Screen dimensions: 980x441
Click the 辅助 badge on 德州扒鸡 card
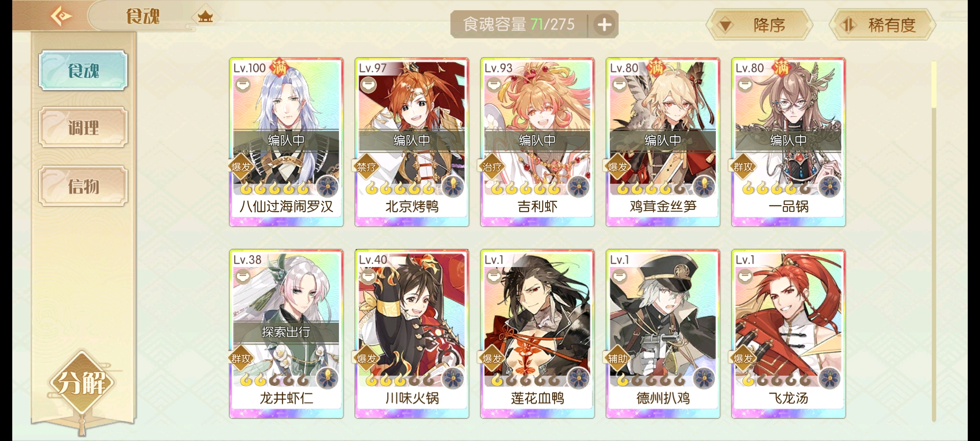point(617,359)
